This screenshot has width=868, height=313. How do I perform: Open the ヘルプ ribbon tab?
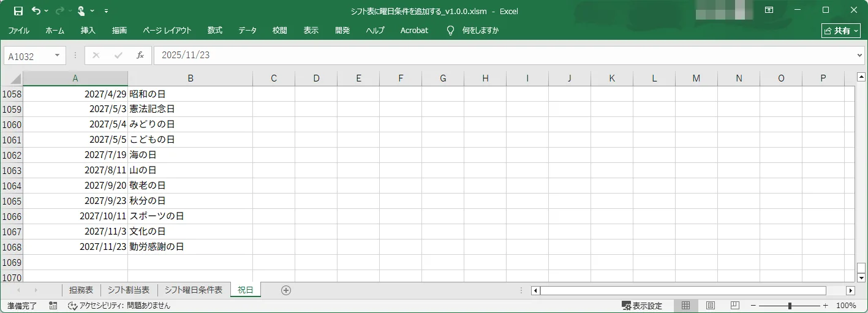click(375, 30)
